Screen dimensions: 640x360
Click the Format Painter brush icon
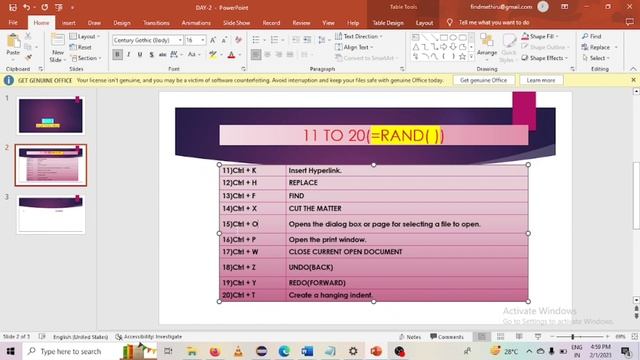click(28, 58)
